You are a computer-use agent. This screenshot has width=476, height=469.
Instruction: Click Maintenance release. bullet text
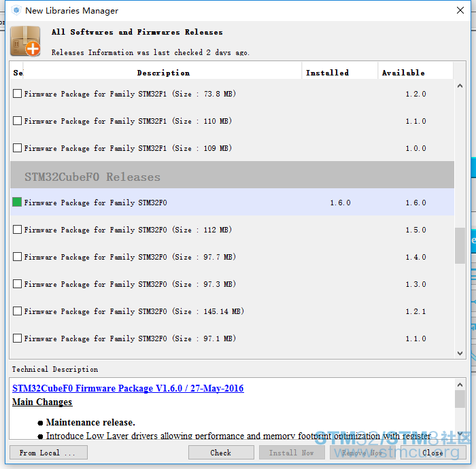90,422
